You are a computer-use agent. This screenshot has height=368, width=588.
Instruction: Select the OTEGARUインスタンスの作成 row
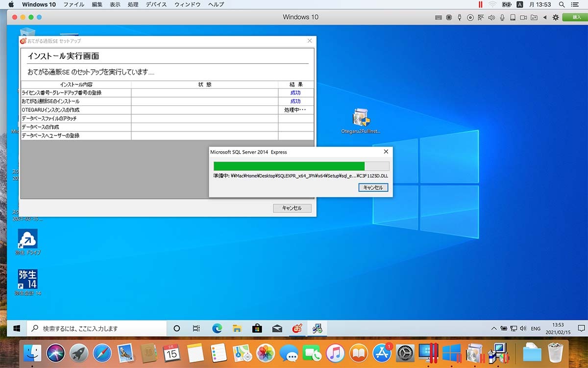167,110
